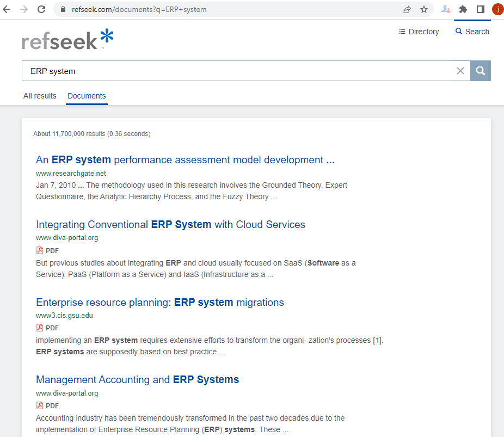Bookmark this page with the star
The height and width of the screenshot is (437, 504).
[424, 9]
